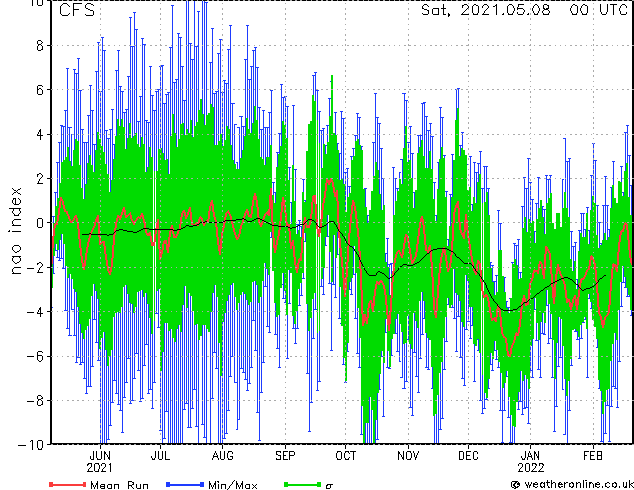Click the y-axis value -10
The width and height of the screenshot is (634, 490).
(x=31, y=444)
